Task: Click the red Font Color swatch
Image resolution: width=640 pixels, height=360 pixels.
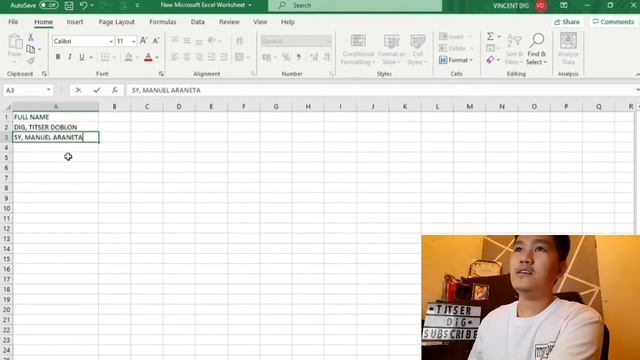Action: [x=148, y=57]
